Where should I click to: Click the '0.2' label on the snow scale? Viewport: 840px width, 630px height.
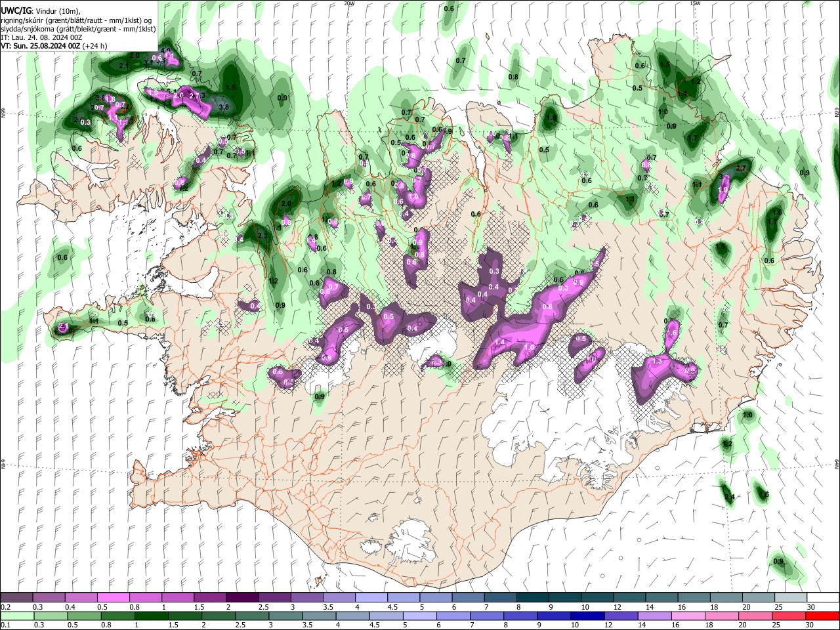point(5,607)
